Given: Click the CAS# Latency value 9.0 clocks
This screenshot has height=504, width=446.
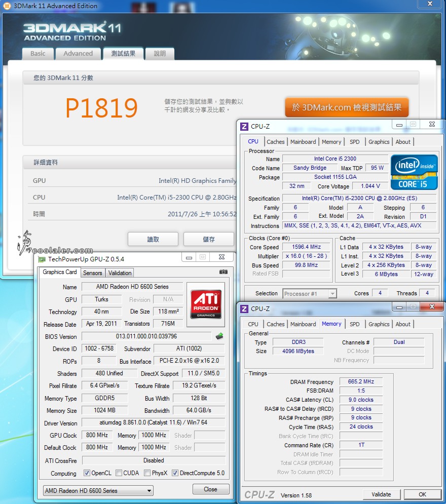Looking at the screenshot, I should point(361,400).
